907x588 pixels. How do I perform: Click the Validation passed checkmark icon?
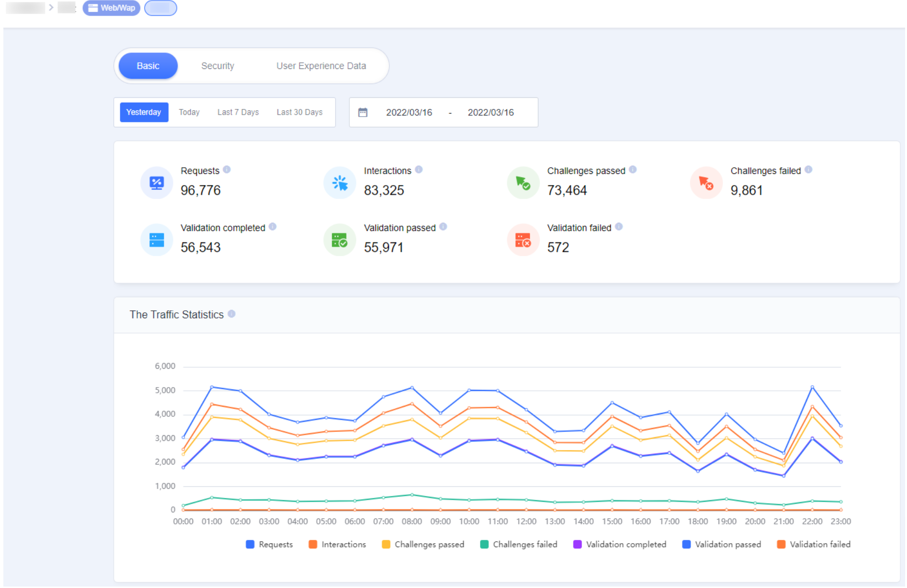pyautogui.click(x=339, y=240)
